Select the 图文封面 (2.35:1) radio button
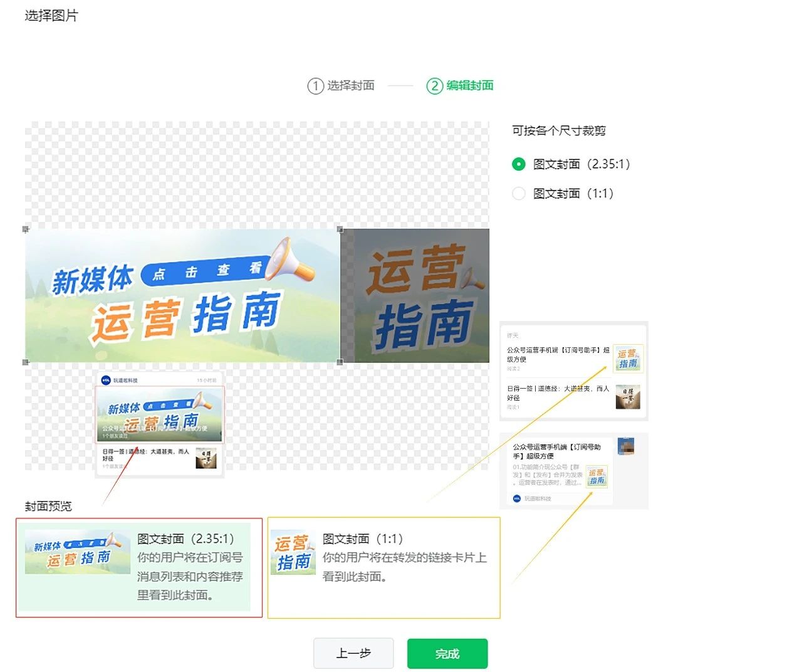The width and height of the screenshot is (802, 672). point(519,164)
